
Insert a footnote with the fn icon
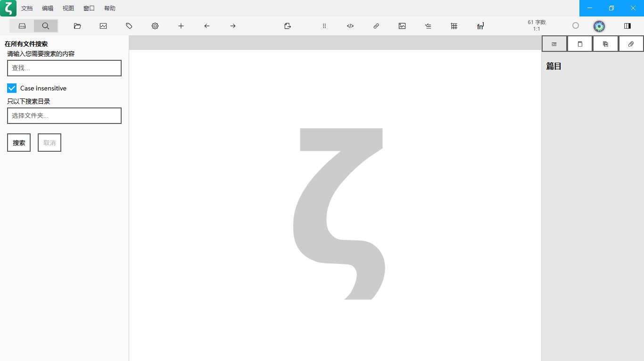coord(480,26)
